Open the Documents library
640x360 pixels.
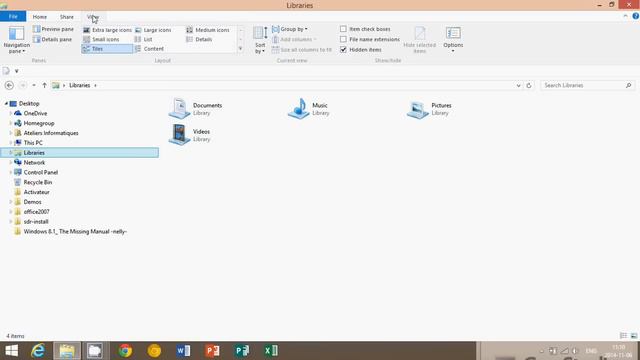(x=196, y=109)
